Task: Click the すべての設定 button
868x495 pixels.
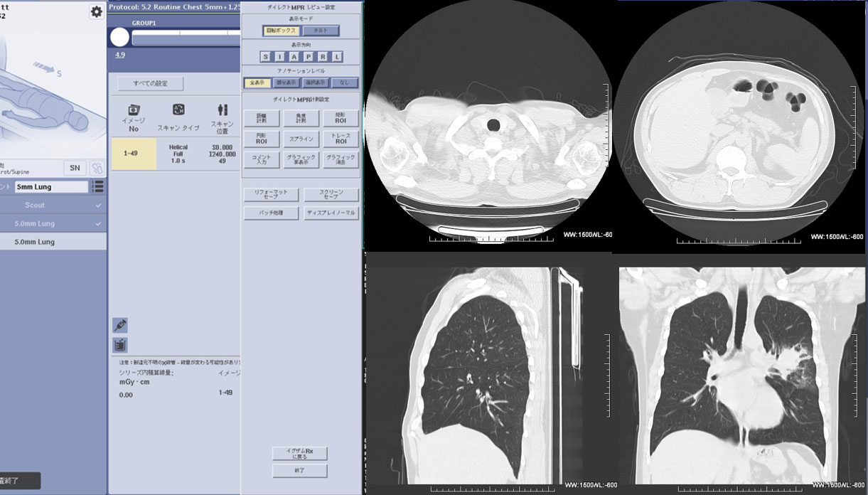Action: (x=150, y=84)
